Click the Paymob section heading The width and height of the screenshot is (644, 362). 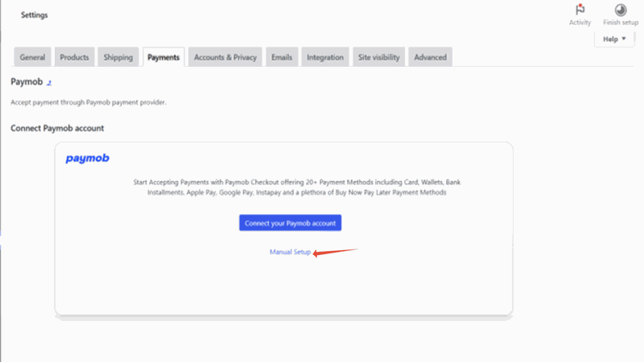[27, 82]
